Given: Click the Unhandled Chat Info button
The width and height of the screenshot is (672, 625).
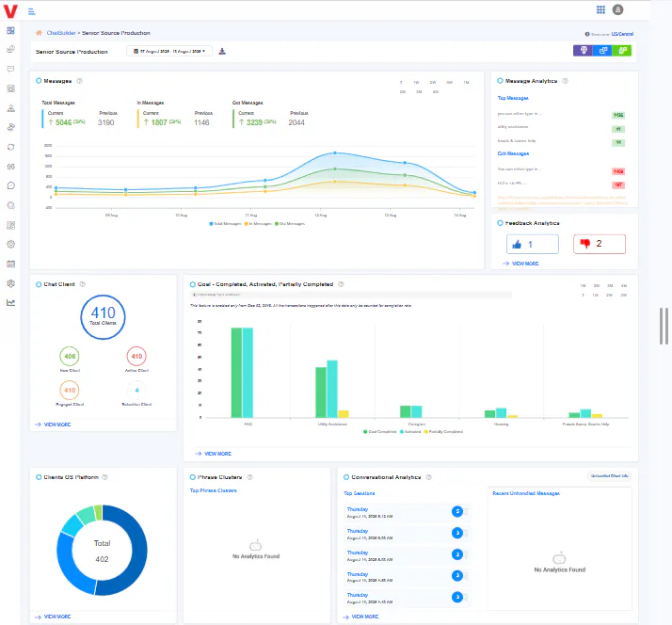Looking at the screenshot, I should pos(610,476).
